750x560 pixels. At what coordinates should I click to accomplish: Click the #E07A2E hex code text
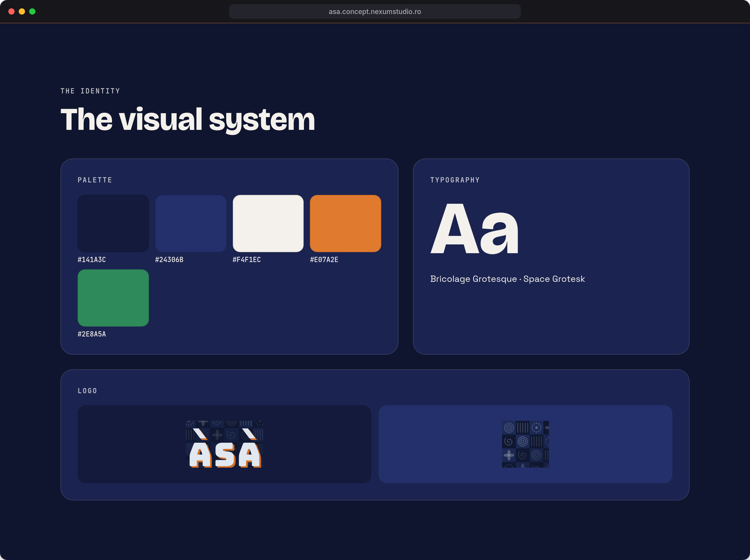click(x=324, y=259)
